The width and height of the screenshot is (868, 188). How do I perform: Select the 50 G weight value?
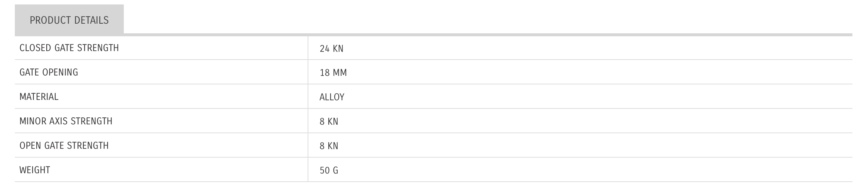(x=329, y=171)
